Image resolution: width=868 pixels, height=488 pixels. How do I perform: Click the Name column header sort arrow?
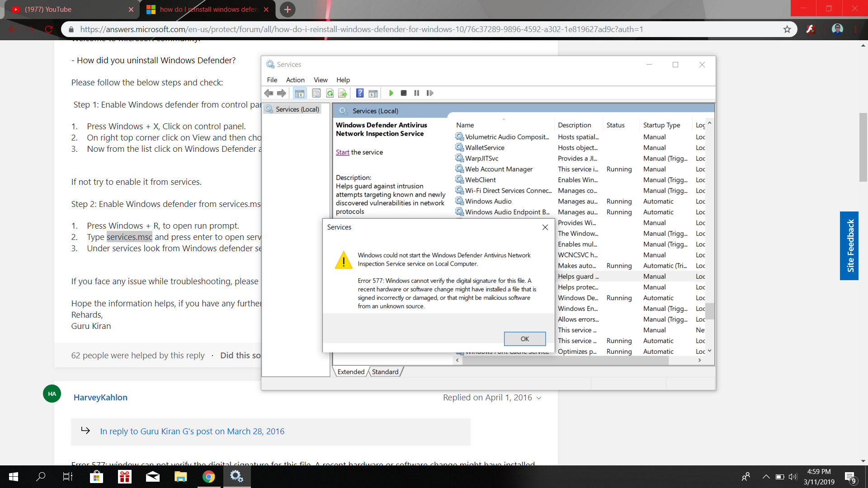(504, 120)
